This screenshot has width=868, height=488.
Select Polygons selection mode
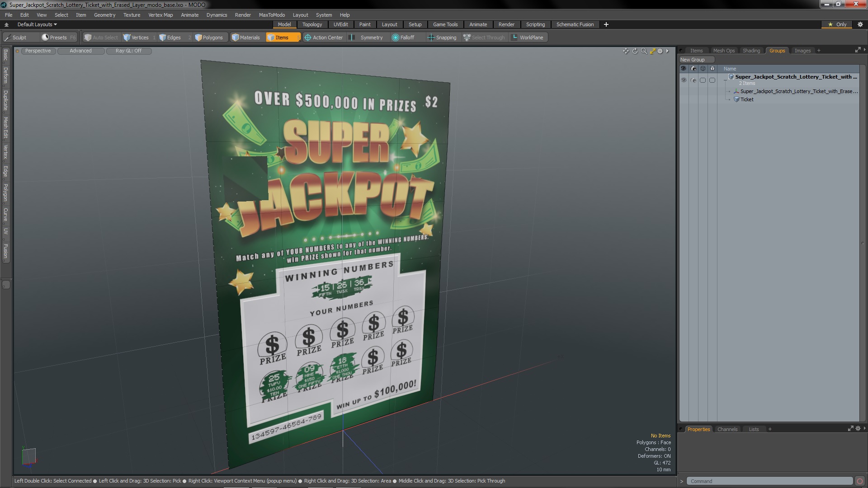[x=209, y=38]
